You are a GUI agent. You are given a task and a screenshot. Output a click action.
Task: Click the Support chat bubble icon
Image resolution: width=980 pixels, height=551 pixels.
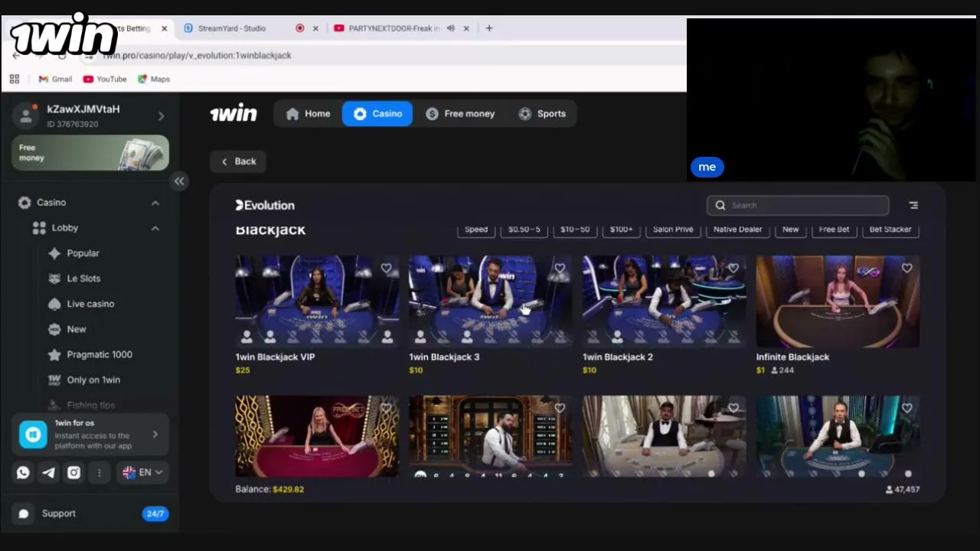24,514
